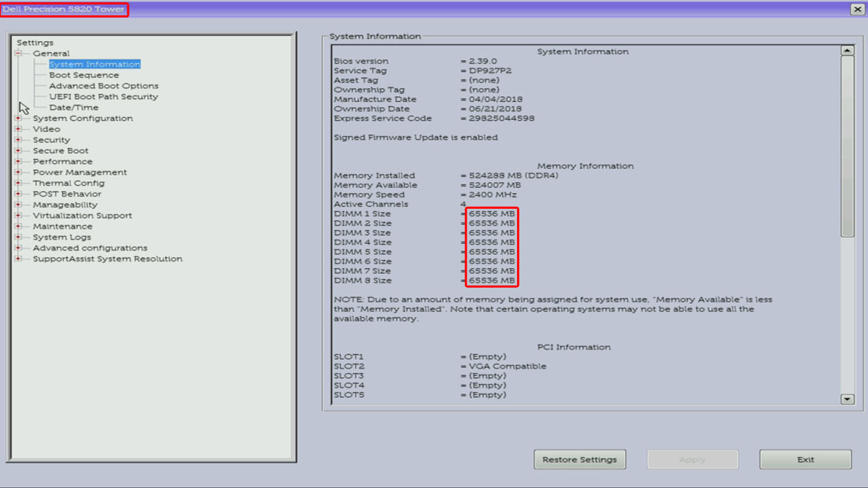Select the Performance label
This screenshot has height=488, width=868.
62,162
